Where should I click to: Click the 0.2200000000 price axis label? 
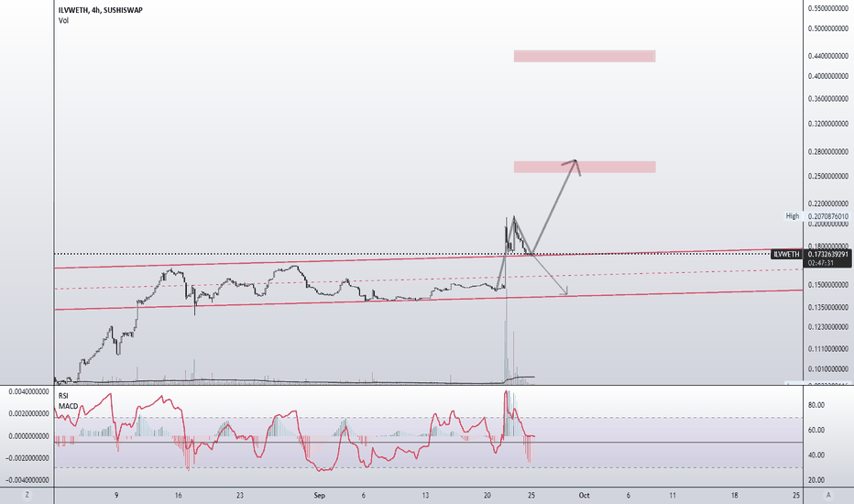pyautogui.click(x=827, y=203)
